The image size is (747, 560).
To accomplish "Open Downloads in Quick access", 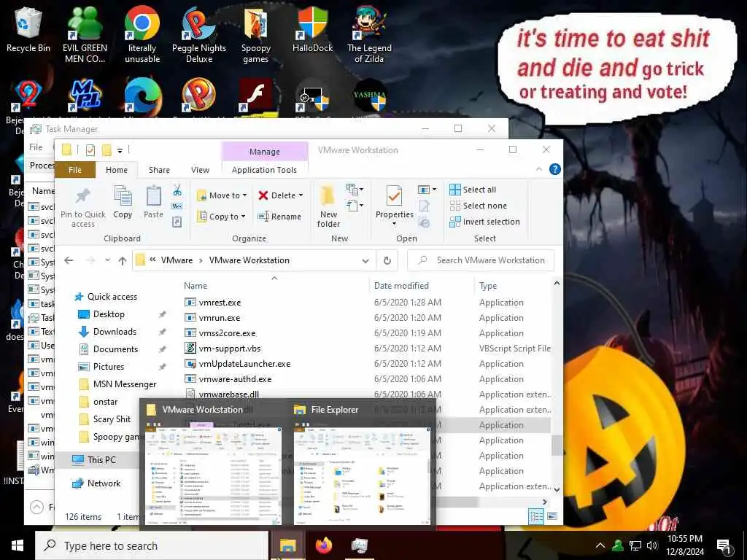I will 115,332.
